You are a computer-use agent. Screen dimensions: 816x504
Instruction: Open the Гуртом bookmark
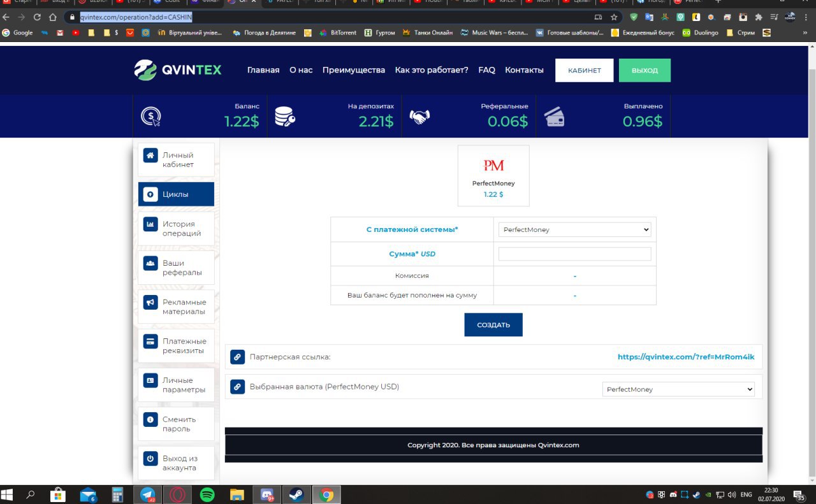click(380, 32)
